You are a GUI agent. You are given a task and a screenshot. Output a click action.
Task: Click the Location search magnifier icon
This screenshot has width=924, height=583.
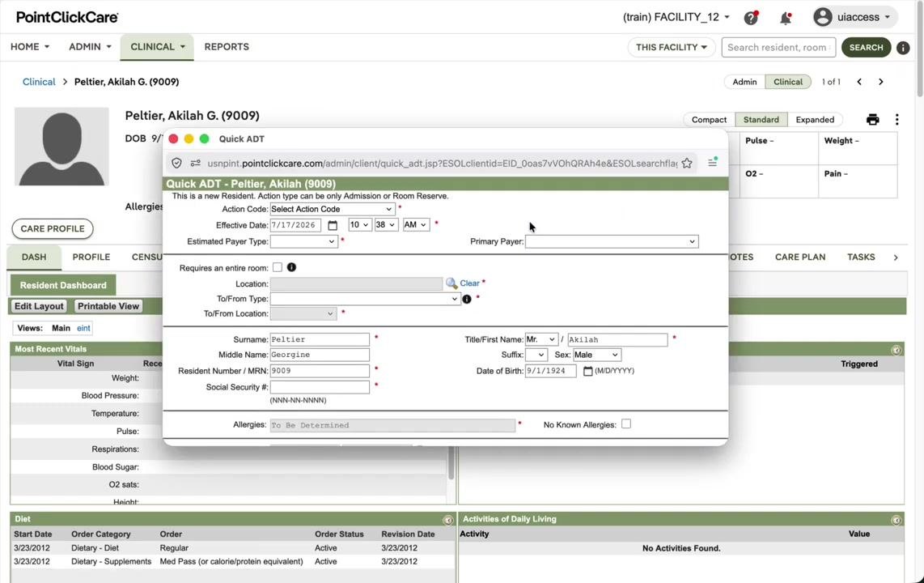451,283
